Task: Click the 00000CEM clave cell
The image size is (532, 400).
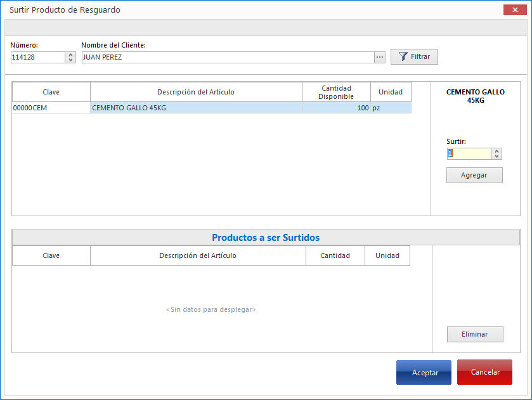Action: coord(51,108)
